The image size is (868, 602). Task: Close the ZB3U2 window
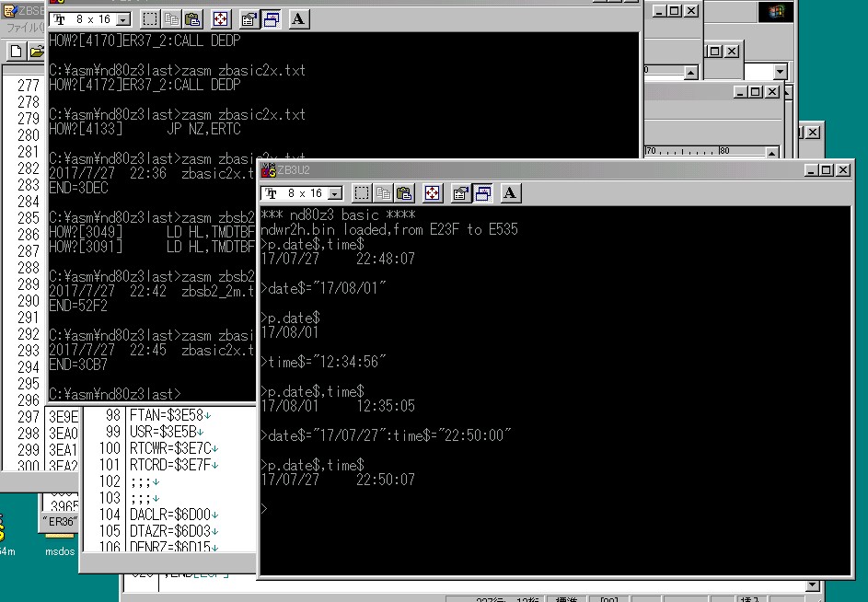click(x=842, y=170)
